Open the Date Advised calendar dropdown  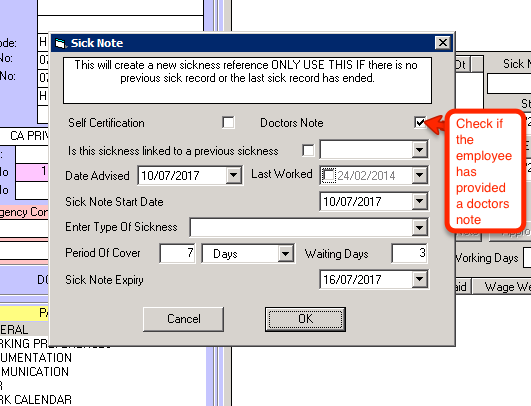click(234, 175)
